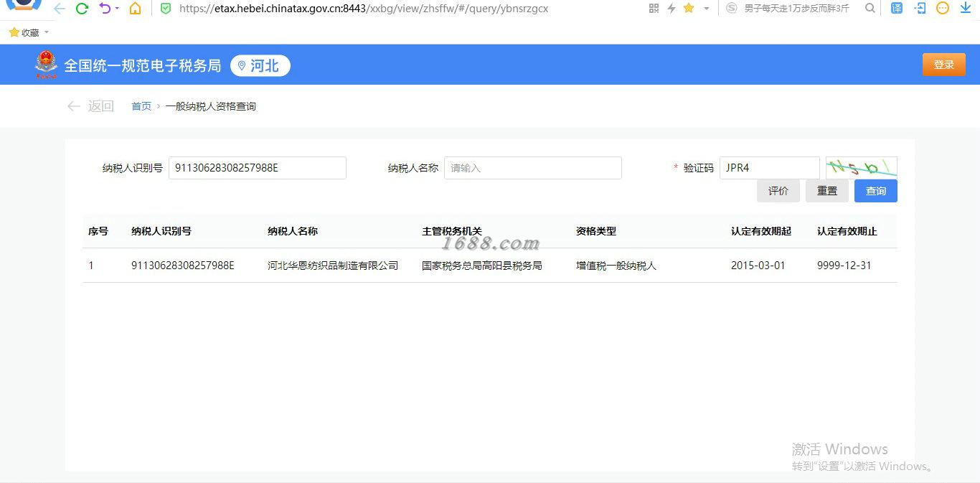The width and height of the screenshot is (980, 483).
Task: Click the 验证码 input containing JPR4
Action: point(770,168)
